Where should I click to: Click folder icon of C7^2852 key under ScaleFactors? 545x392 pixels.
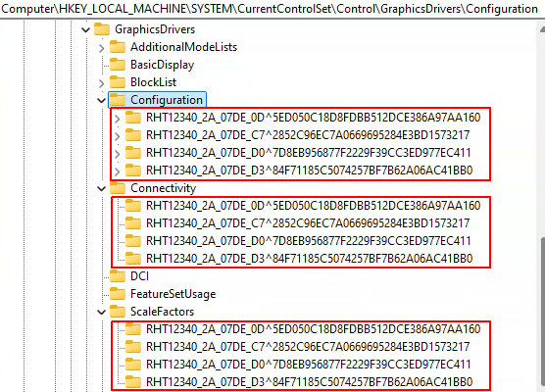133,347
